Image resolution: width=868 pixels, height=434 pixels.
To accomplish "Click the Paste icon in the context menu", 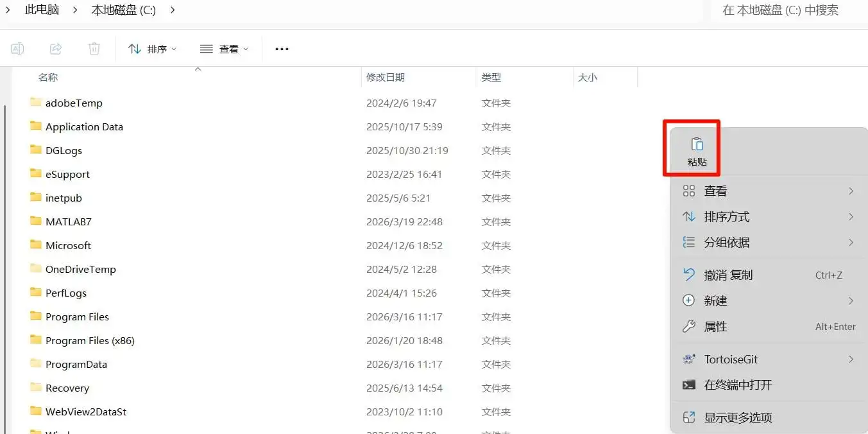I will [x=697, y=144].
